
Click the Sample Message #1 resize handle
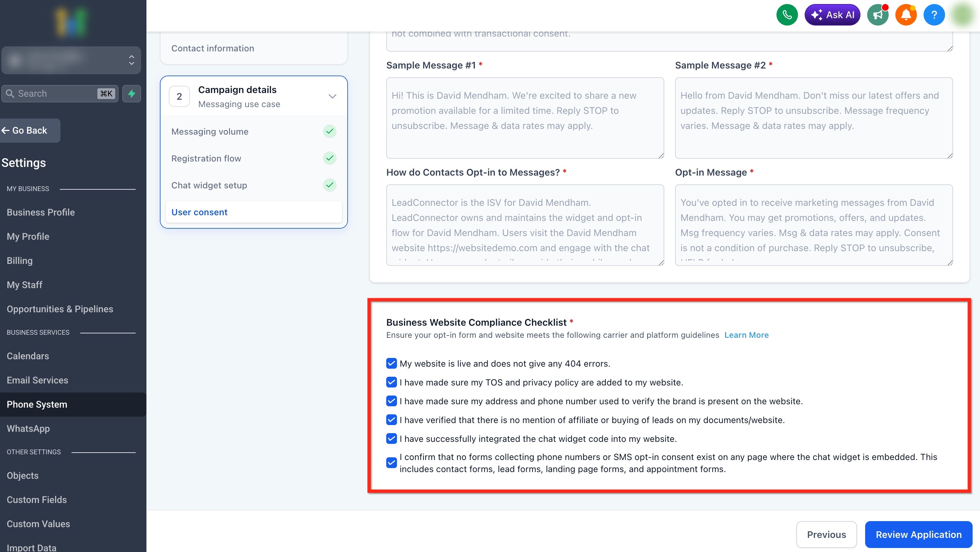(661, 155)
